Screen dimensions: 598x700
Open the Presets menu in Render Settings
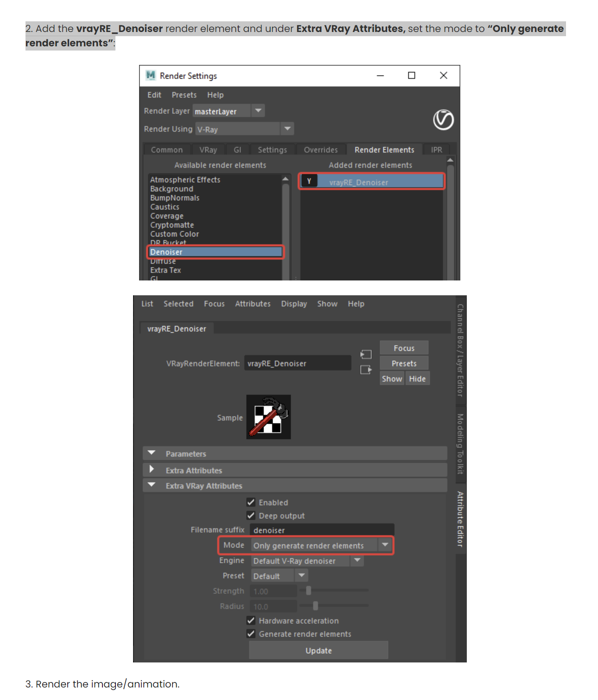184,95
